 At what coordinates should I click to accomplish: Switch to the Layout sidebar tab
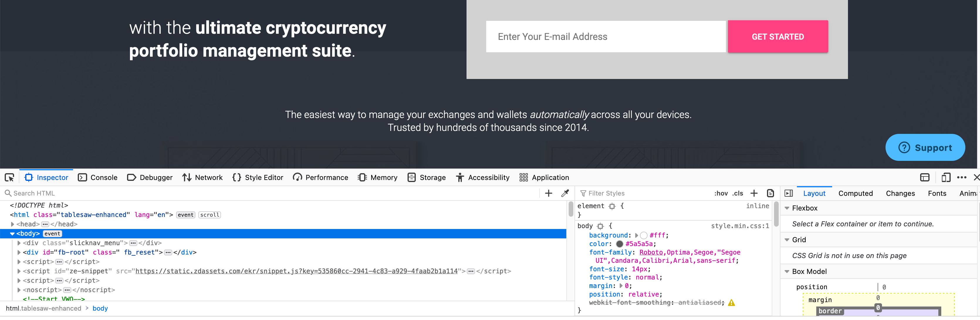click(x=814, y=193)
